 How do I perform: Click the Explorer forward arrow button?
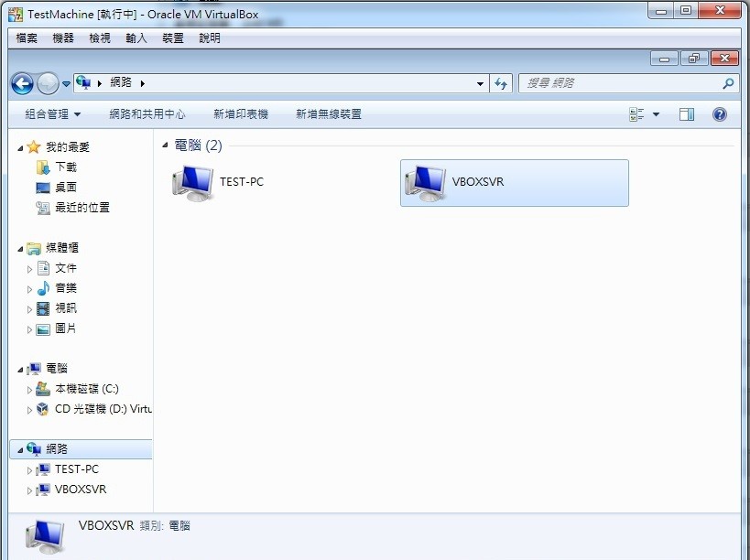tap(48, 83)
